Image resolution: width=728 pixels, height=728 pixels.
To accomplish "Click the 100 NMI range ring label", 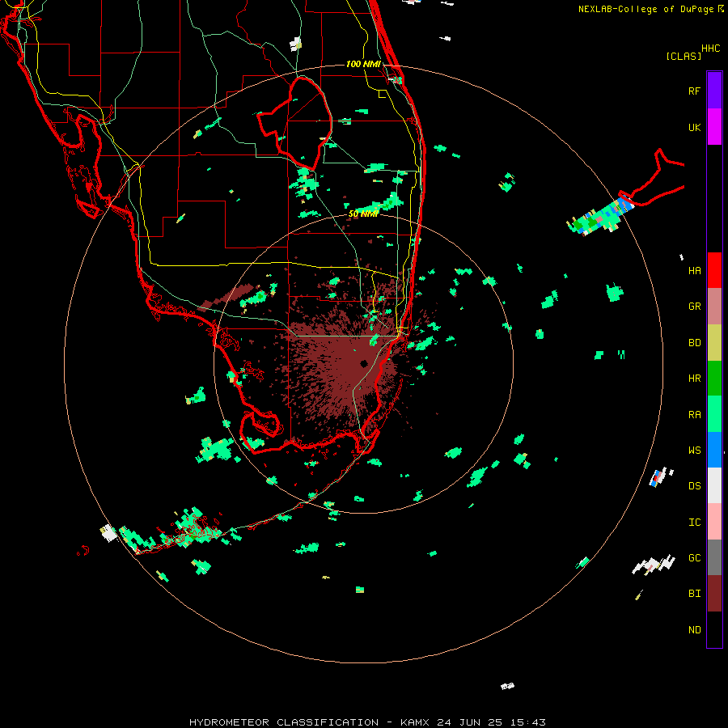I will tap(363, 64).
